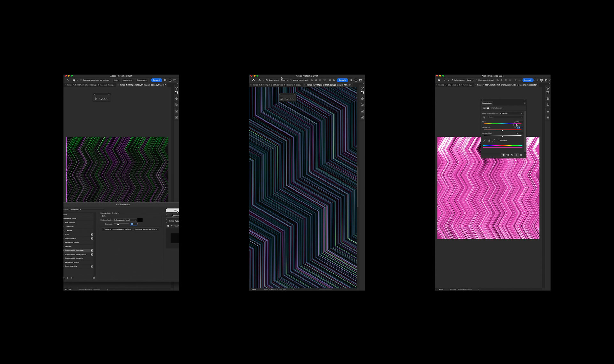Click the delete effect trash icon in Estilo de capa
Viewport: 614px width, 364px height.
tap(94, 278)
